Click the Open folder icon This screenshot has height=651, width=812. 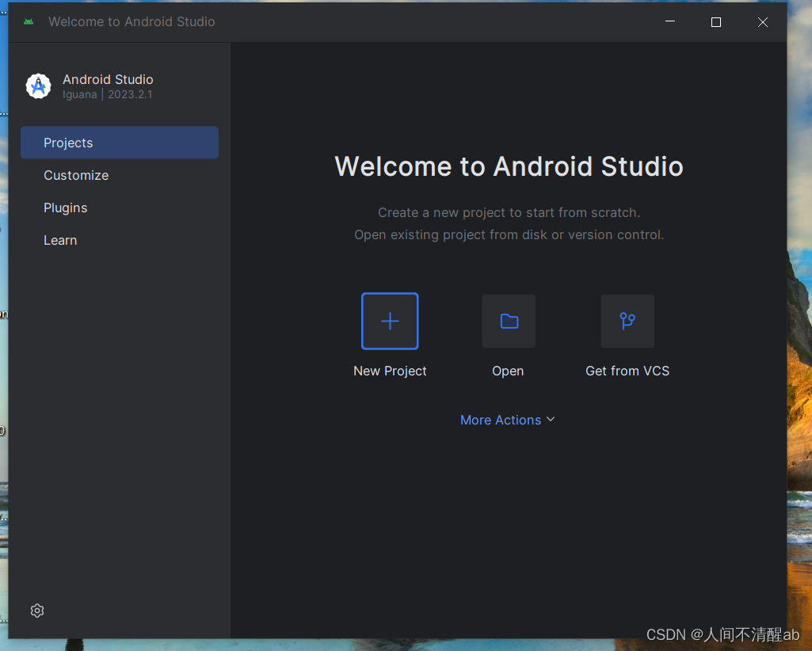[x=508, y=321]
